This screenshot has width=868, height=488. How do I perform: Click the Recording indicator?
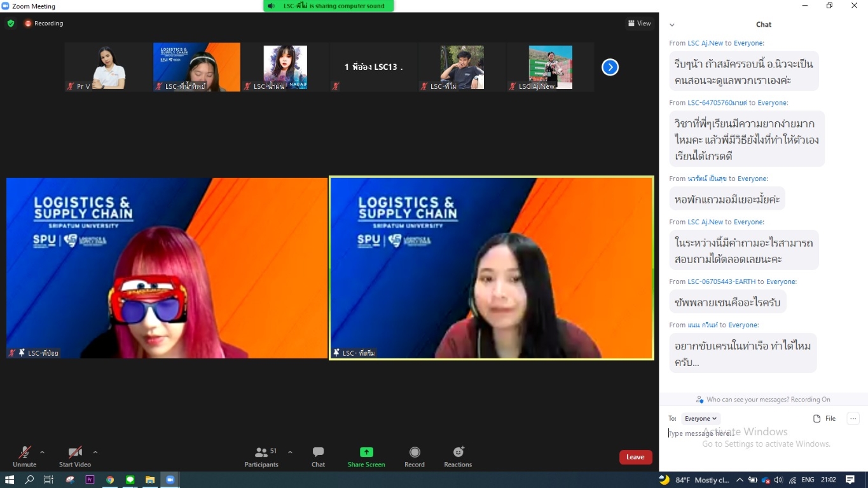click(x=44, y=24)
